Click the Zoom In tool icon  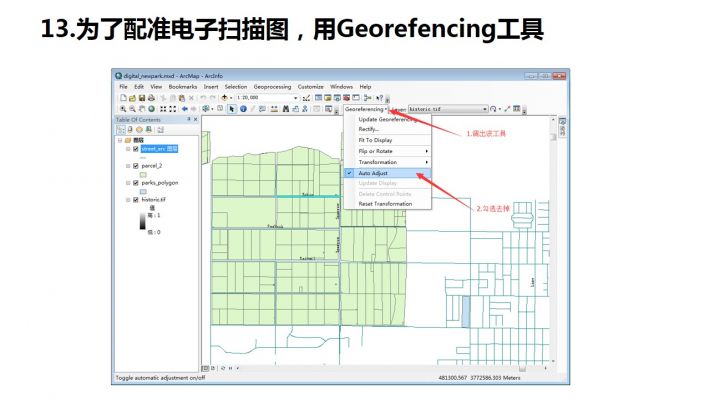click(x=123, y=109)
